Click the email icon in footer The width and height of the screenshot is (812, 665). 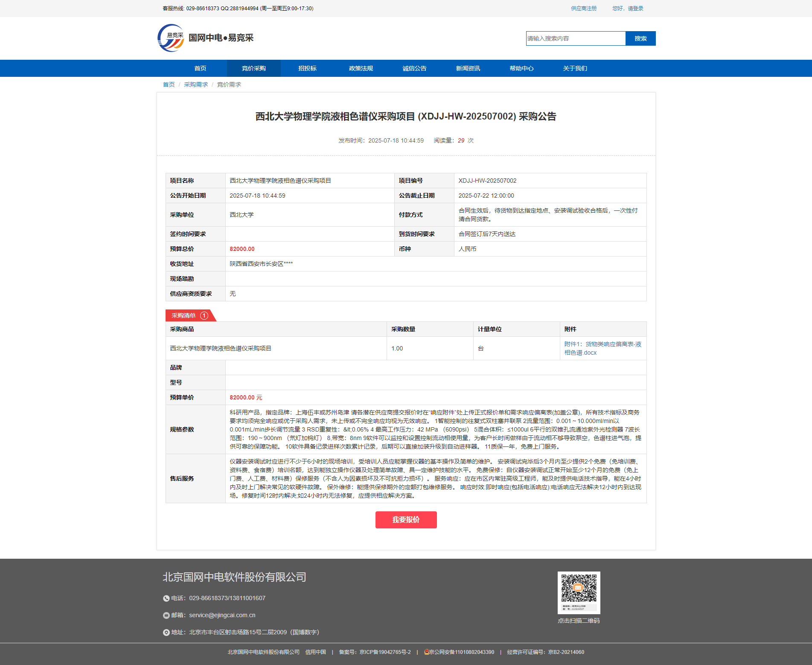166,615
